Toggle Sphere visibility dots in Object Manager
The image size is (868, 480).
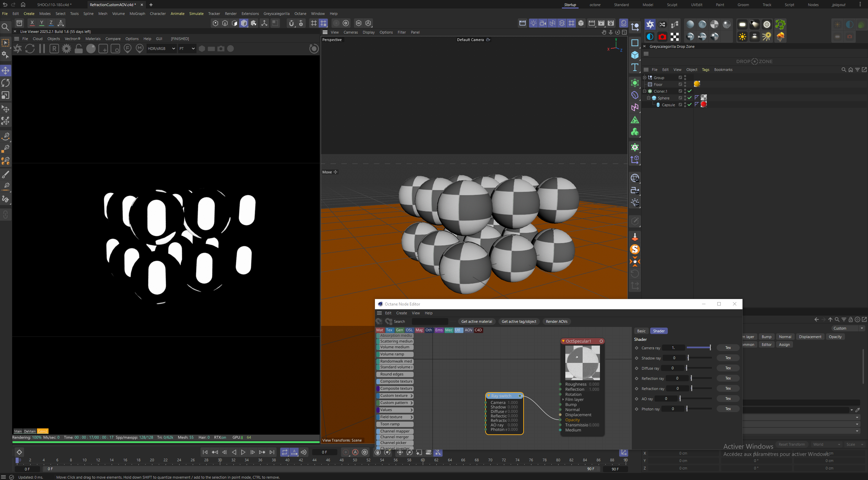coord(685,98)
